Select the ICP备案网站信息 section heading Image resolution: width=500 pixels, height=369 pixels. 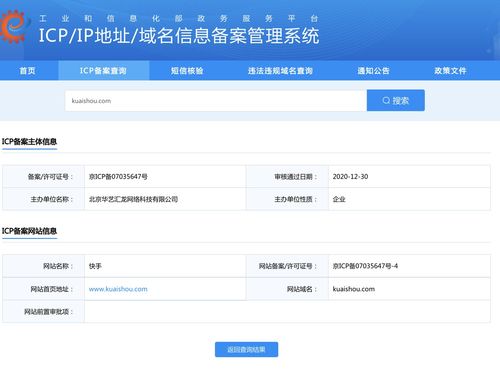point(29,231)
